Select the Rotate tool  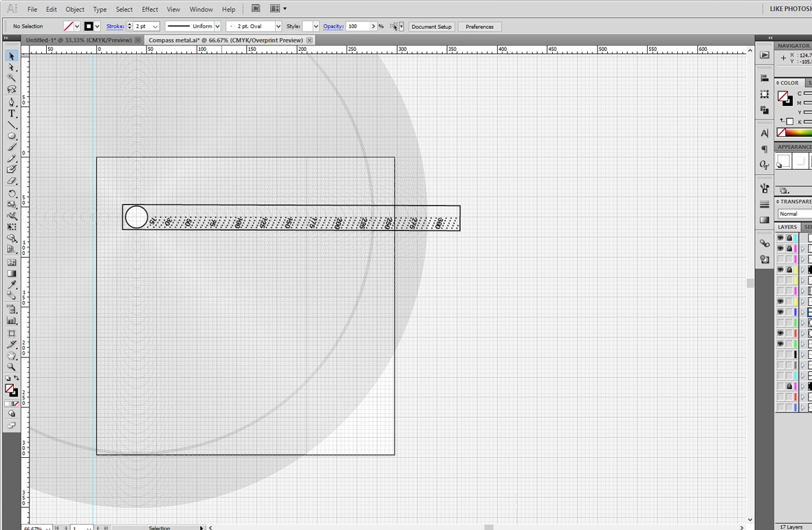tap(12, 194)
